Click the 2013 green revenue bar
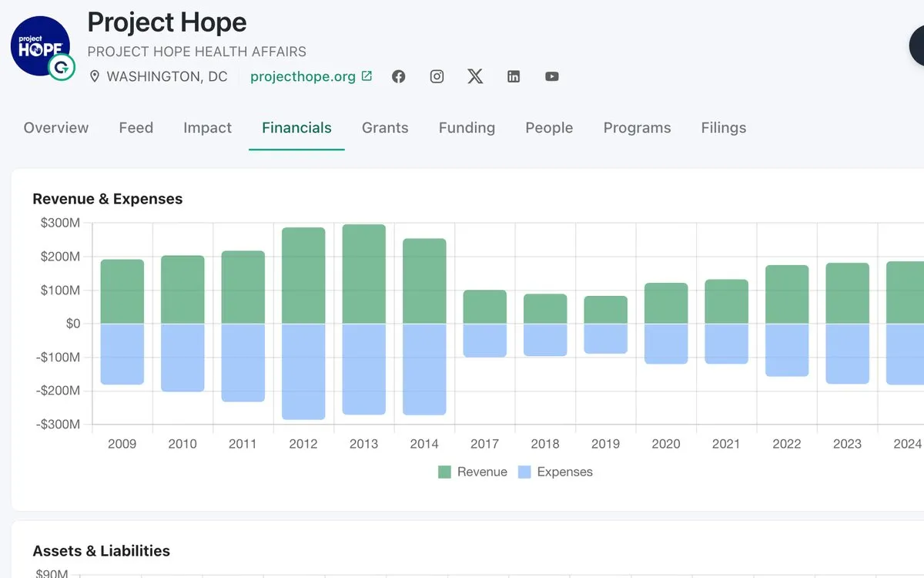The height and width of the screenshot is (578, 924). tap(364, 274)
